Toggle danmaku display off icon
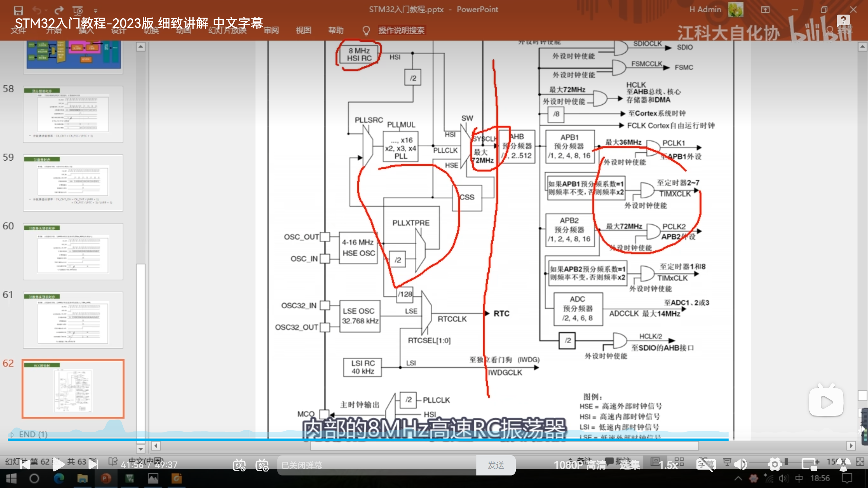This screenshot has width=868, height=488. [239, 465]
